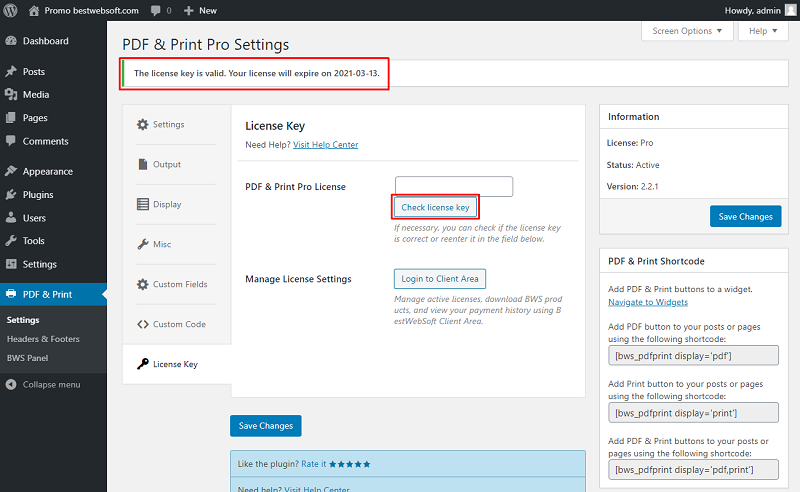Switch to the Custom Code tab
The width and height of the screenshot is (800, 492).
[x=177, y=324]
